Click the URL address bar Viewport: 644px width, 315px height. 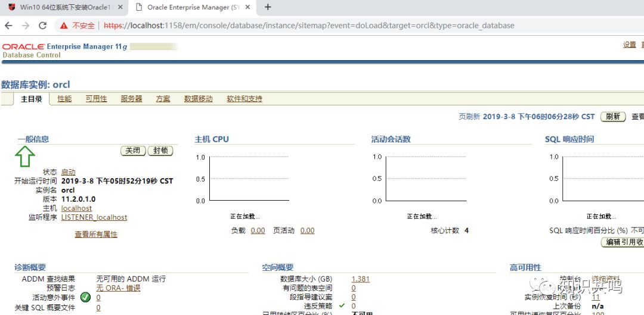click(x=308, y=26)
